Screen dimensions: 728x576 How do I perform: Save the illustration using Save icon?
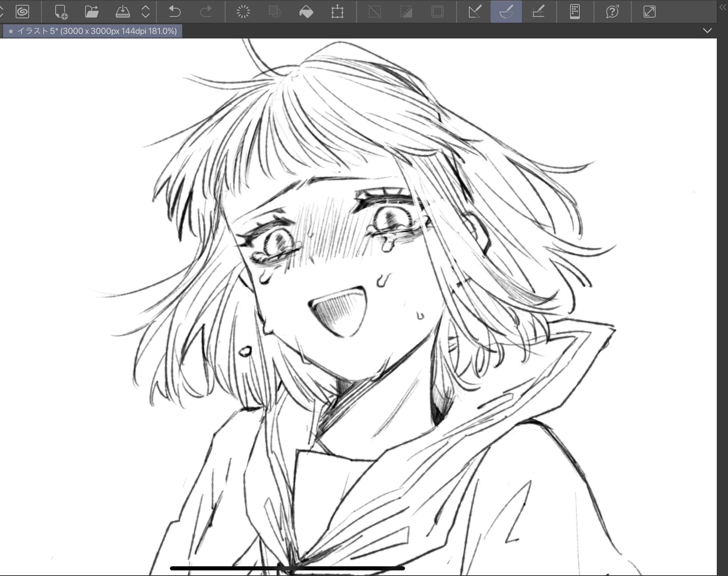click(122, 12)
